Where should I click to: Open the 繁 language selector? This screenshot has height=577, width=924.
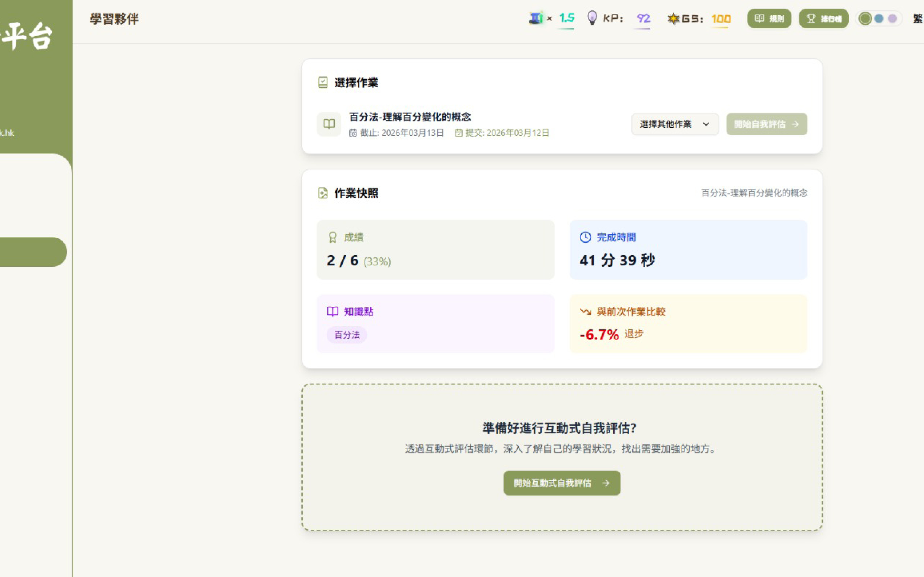[x=918, y=18]
